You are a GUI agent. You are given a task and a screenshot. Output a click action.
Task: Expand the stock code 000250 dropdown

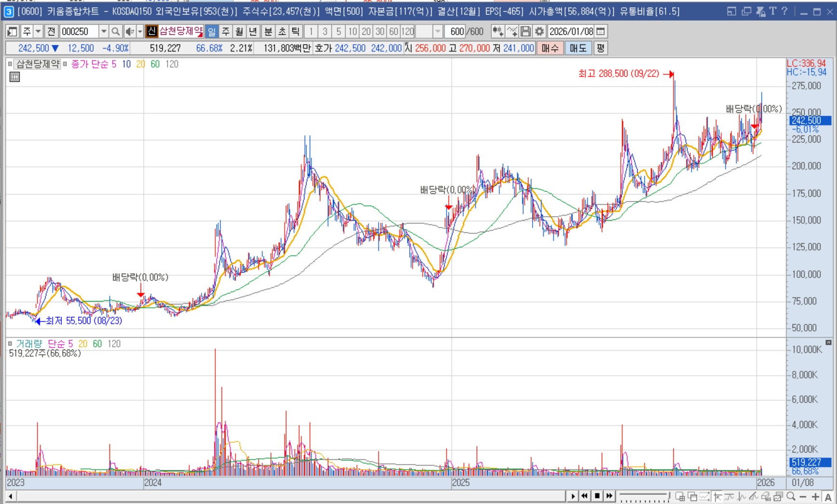pos(103,32)
